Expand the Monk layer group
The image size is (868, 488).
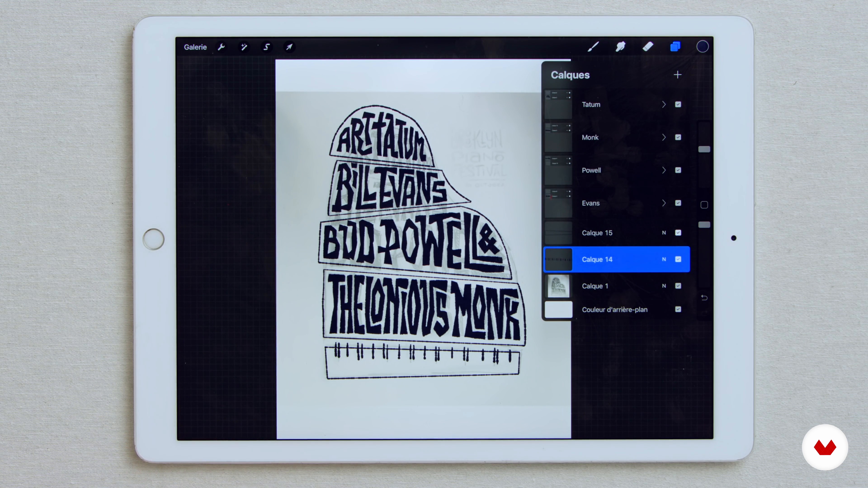(x=664, y=137)
